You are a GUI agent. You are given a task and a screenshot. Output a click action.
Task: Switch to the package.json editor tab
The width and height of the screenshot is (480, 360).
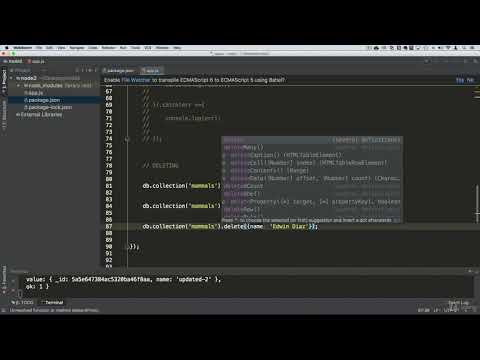point(118,71)
